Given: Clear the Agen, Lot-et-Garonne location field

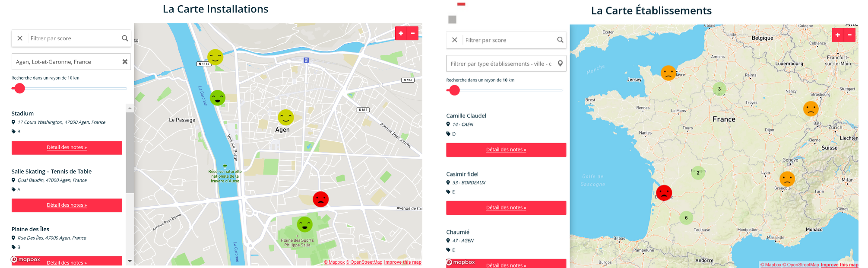Looking at the screenshot, I should pos(125,62).
